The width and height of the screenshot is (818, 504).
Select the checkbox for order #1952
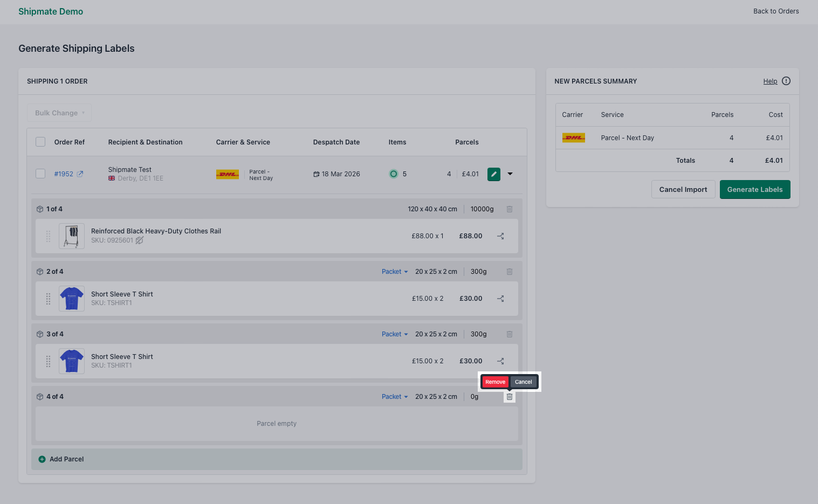[x=40, y=174]
